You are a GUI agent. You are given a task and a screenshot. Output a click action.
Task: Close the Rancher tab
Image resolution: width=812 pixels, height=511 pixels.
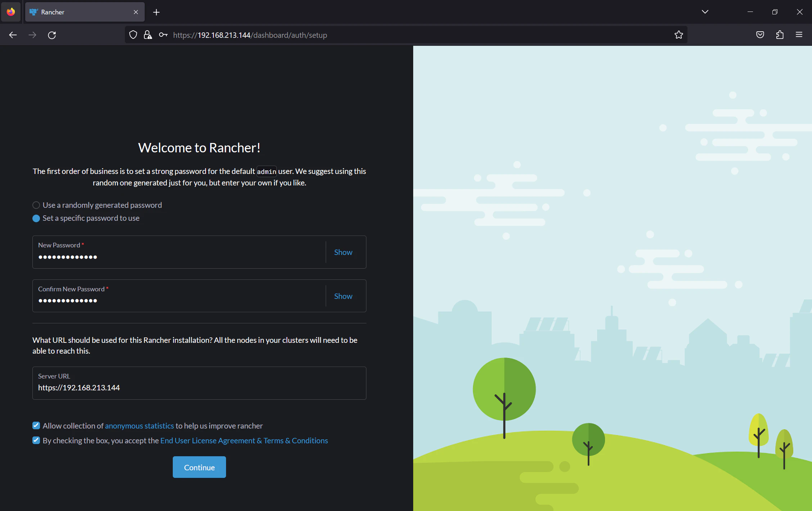coord(136,12)
